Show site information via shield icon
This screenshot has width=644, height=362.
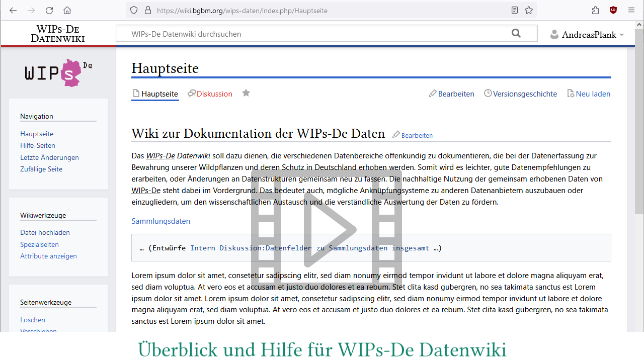click(133, 10)
